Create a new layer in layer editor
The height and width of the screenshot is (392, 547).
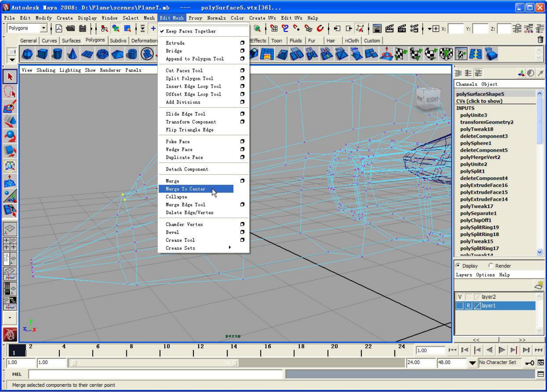539,285
